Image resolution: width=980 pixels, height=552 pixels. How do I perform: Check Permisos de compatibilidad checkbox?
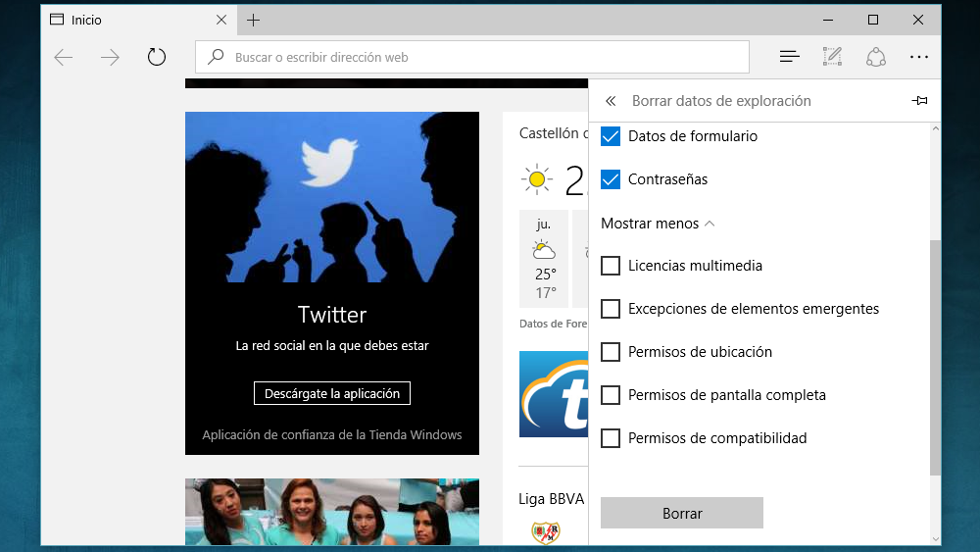tap(611, 438)
